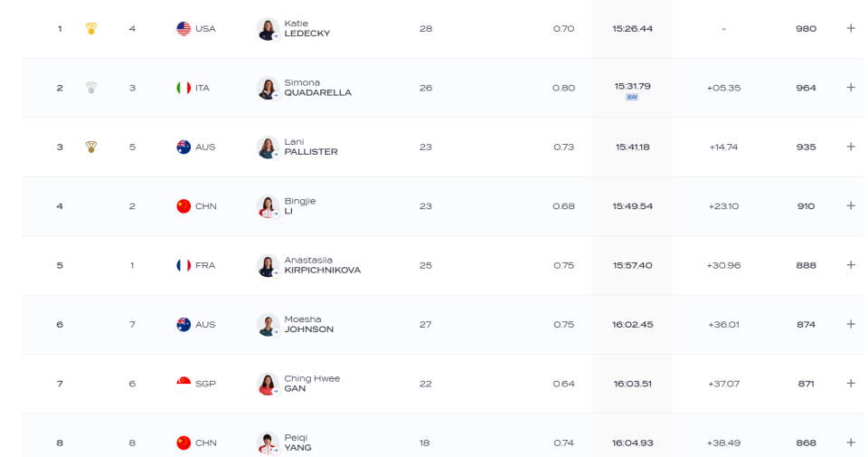The image size is (868, 457).
Task: Open Lani Pallister's athlete name link
Action: click(310, 147)
